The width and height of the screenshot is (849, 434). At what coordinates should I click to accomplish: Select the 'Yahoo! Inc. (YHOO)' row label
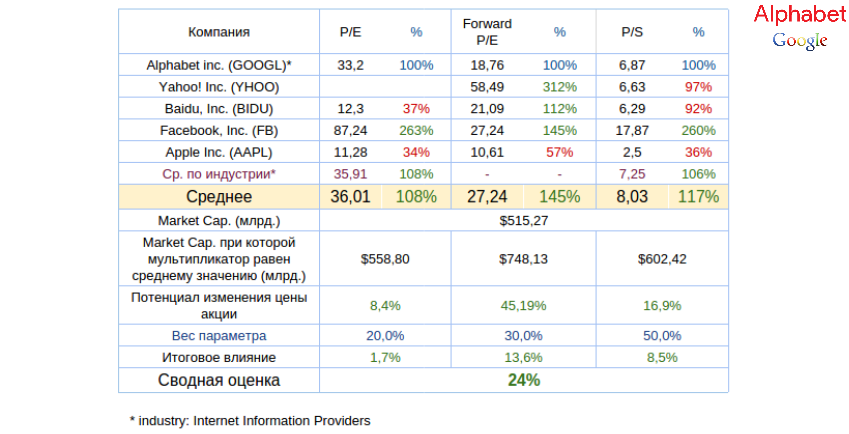(x=219, y=87)
